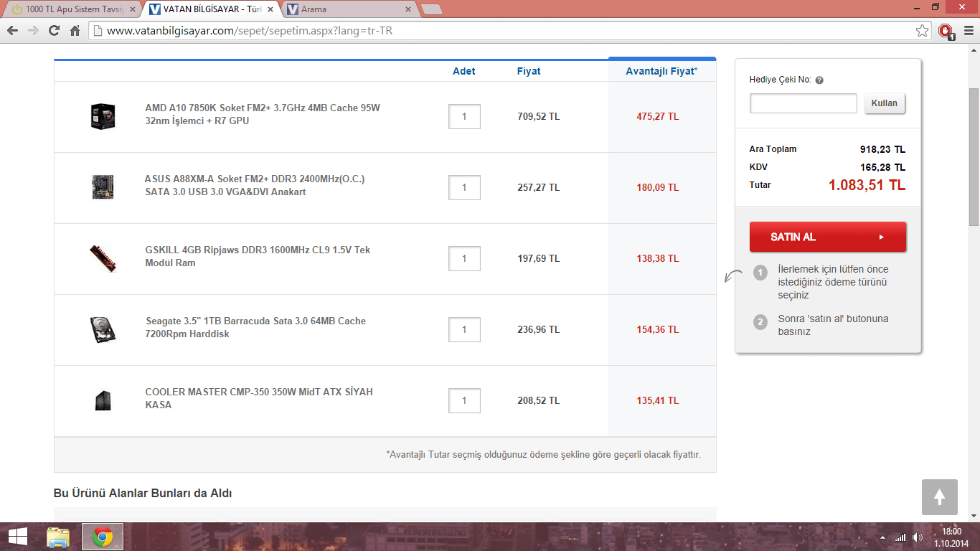
Task: Select the 138,38 TL advantage price
Action: 657,258
